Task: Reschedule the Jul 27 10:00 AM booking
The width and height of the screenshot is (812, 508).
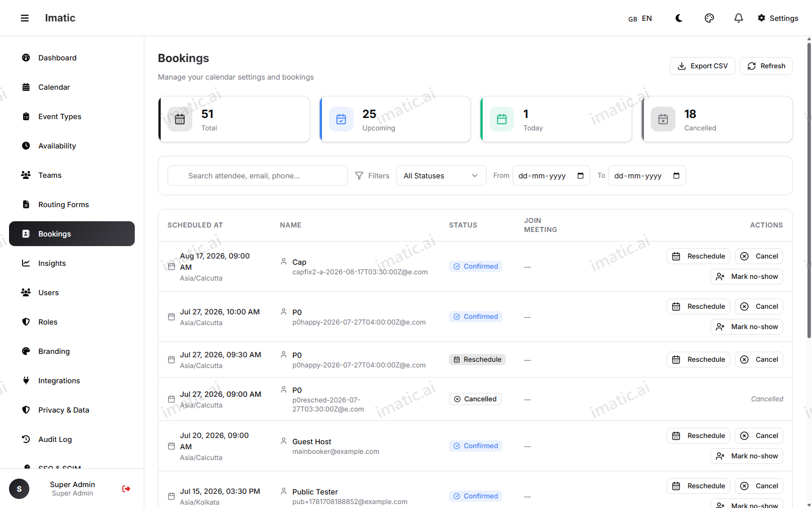Action: pyautogui.click(x=699, y=306)
